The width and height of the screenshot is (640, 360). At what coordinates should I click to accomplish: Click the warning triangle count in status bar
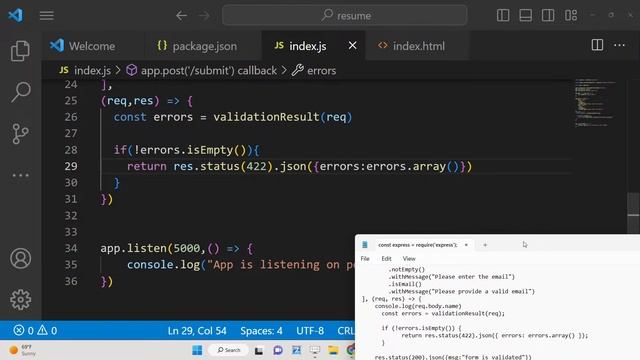click(x=47, y=330)
